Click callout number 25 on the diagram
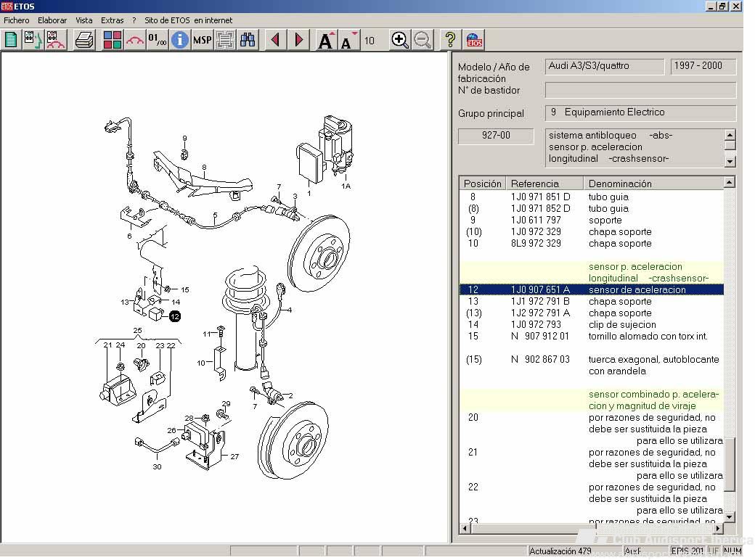Image resolution: width=755 pixels, height=560 pixels. coord(137,331)
